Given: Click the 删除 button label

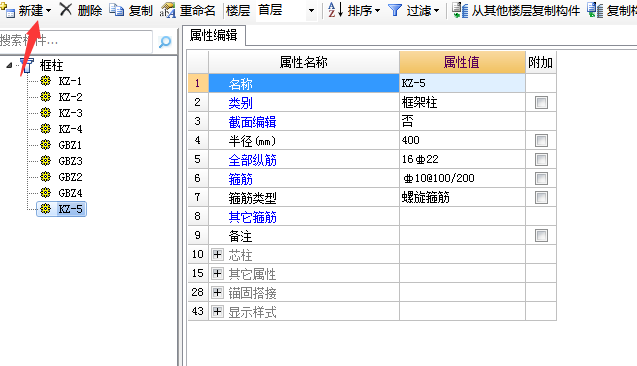Looking at the screenshot, I should (90, 10).
